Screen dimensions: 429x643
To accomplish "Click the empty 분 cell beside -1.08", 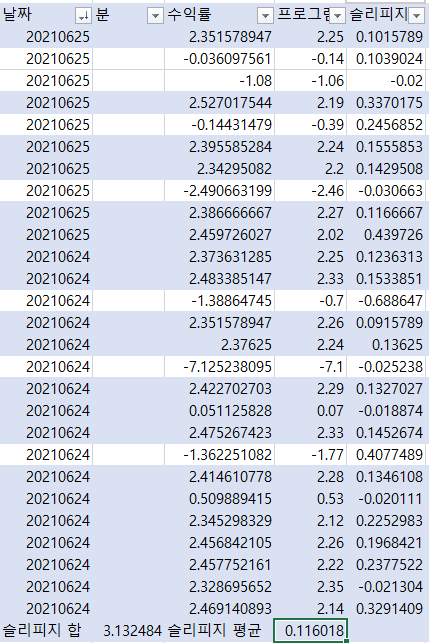I will coord(129,81).
